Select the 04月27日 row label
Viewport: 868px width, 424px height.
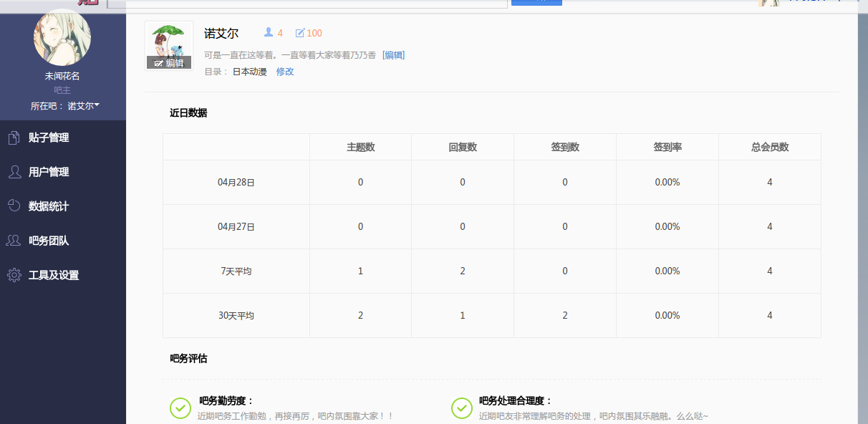pyautogui.click(x=236, y=226)
